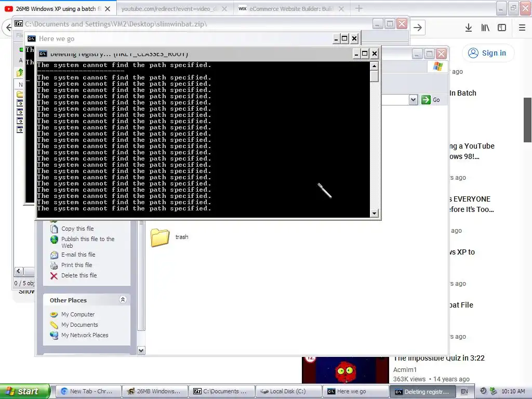Click the browser page scrollbar thumb

point(528,120)
